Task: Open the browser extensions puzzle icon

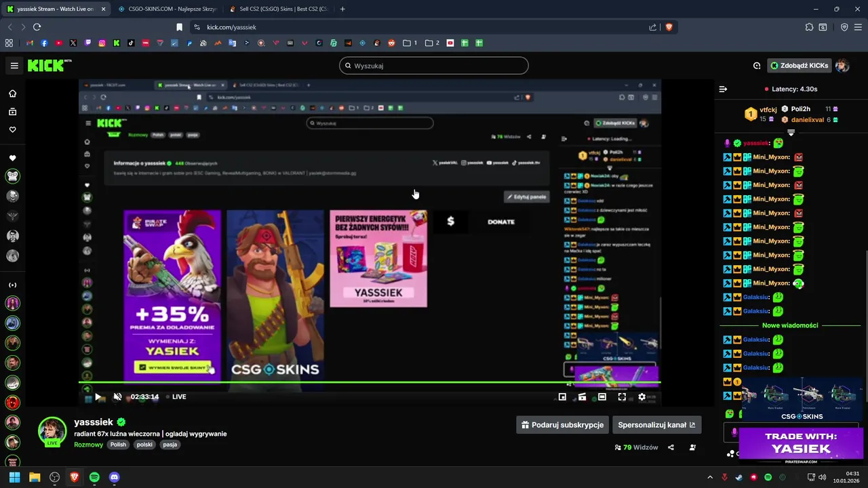Action: point(809,27)
